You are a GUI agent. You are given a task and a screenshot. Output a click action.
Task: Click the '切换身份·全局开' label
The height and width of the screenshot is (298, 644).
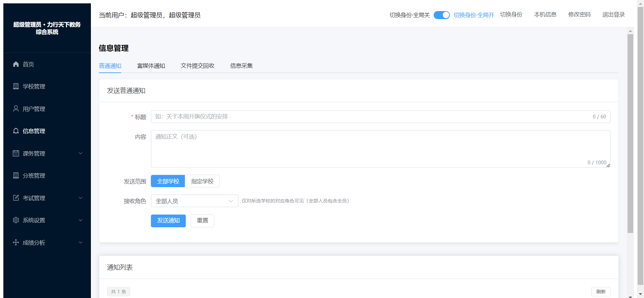[x=474, y=15]
